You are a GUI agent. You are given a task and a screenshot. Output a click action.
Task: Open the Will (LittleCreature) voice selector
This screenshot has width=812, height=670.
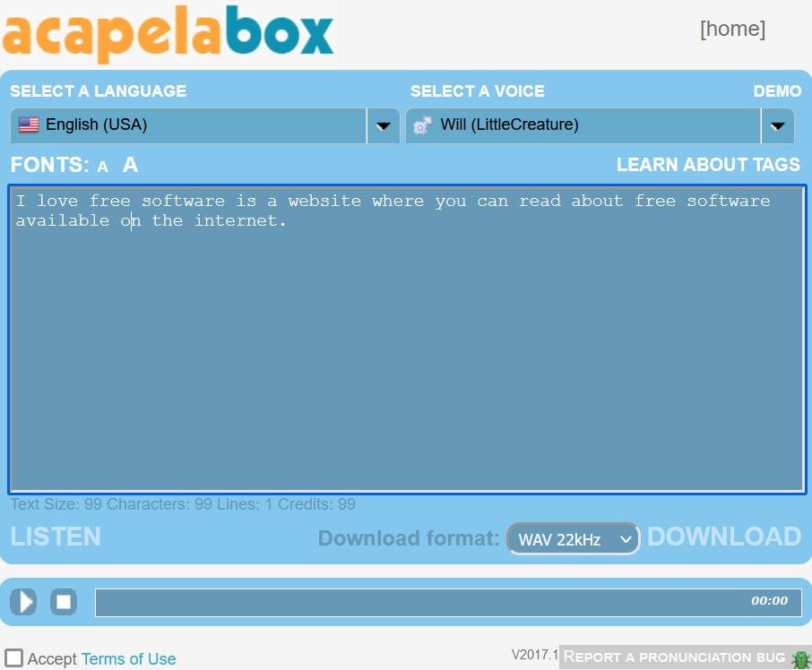(x=600, y=125)
